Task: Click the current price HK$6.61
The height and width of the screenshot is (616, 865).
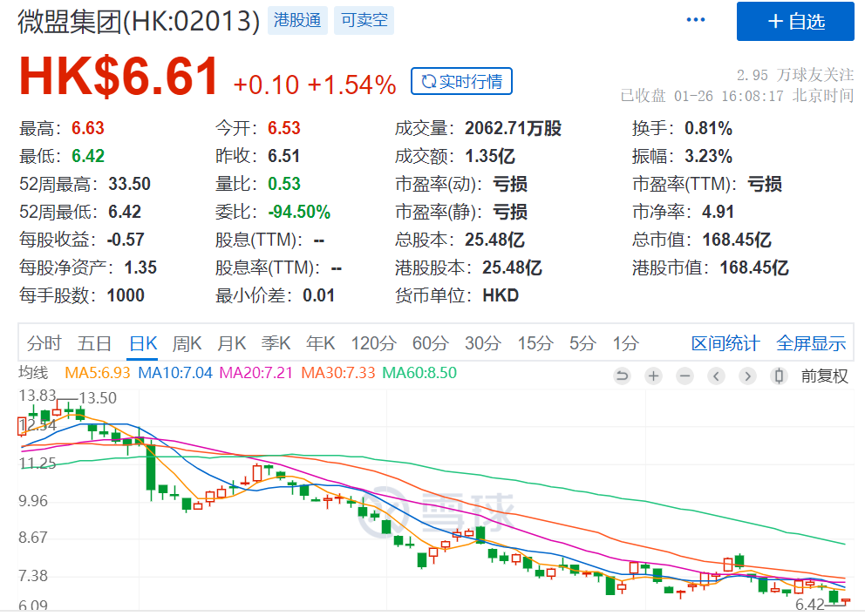Action: [x=119, y=77]
